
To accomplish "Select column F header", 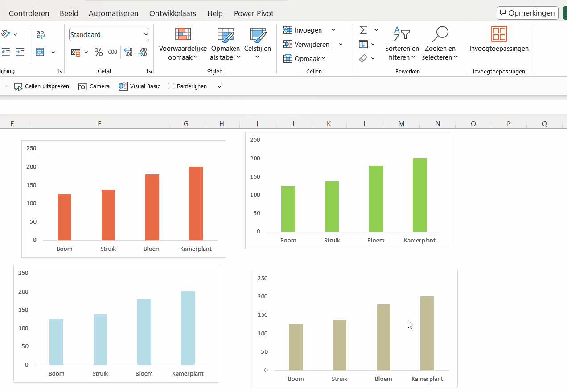I will tap(99, 123).
